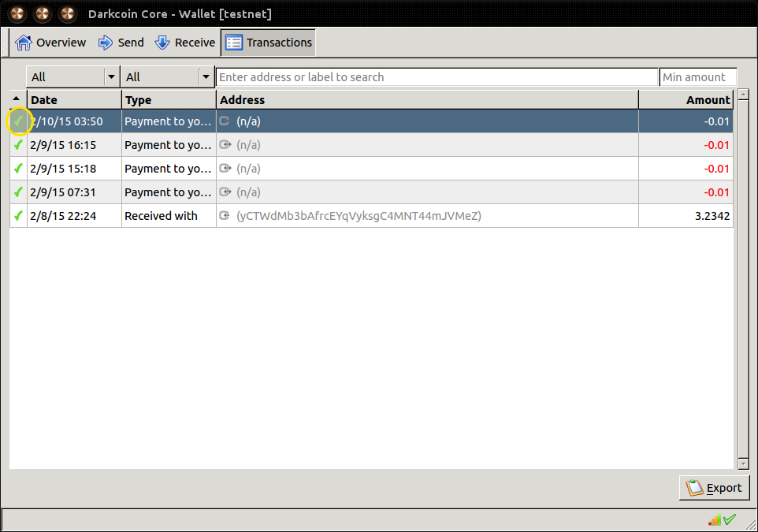This screenshot has height=532, width=758.
Task: Click the -0.01 amount for 2/9/15 15:18
Action: tap(686, 169)
